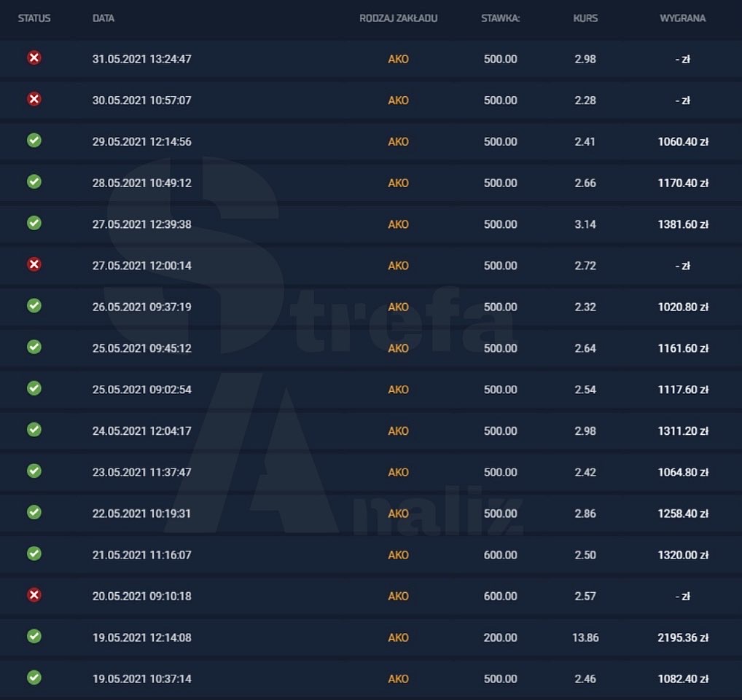Click winnings 1311.20 zł
This screenshot has height=700, width=742.
[x=683, y=431]
